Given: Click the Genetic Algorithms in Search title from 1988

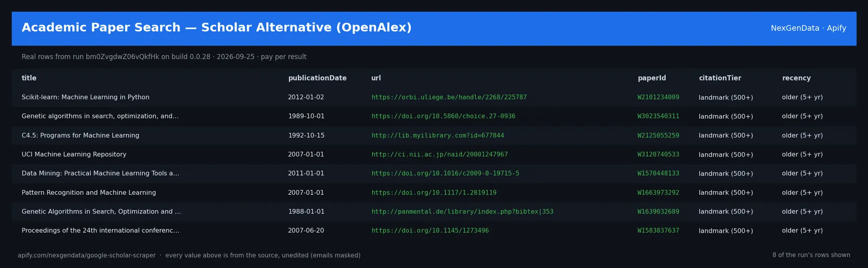Looking at the screenshot, I should tap(101, 212).
